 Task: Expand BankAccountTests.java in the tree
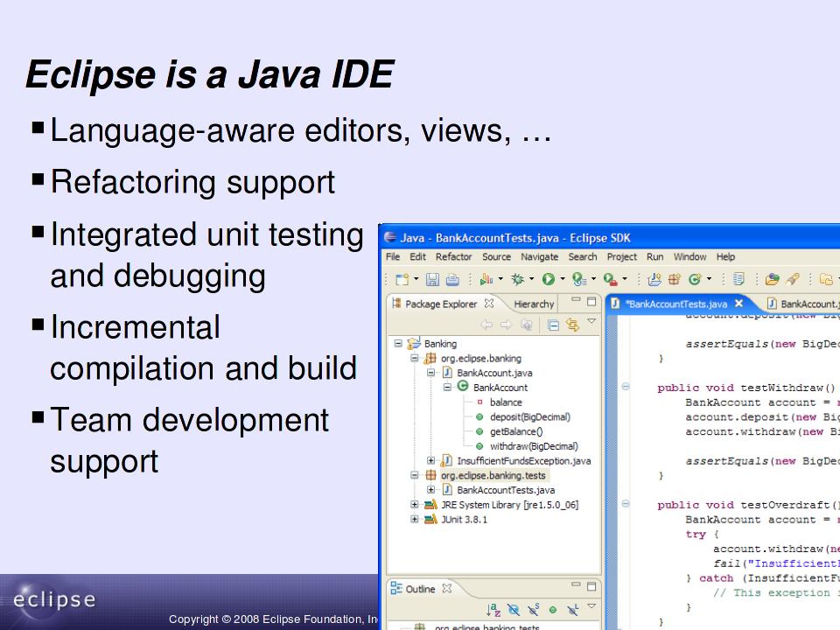point(430,490)
